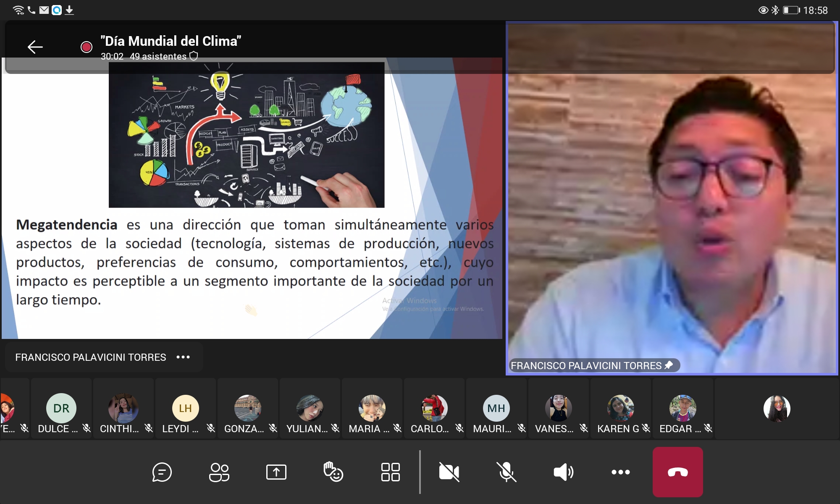840x504 pixels.
Task: Open more meeting options
Action: 620,472
